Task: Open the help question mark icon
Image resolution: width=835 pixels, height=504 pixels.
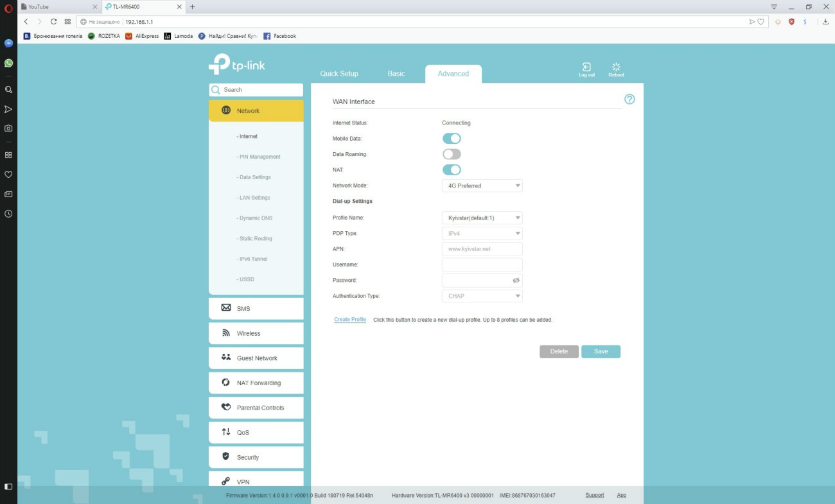Action: [629, 100]
